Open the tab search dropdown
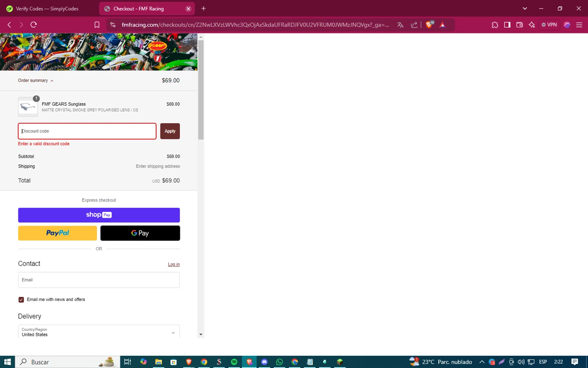This screenshot has width=588, height=368. [525, 9]
